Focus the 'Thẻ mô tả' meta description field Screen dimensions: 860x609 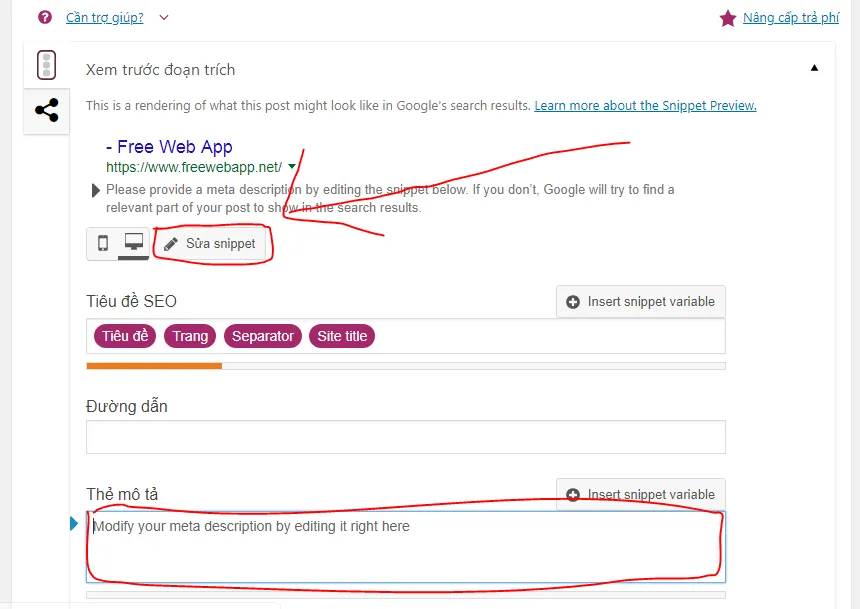[406, 546]
